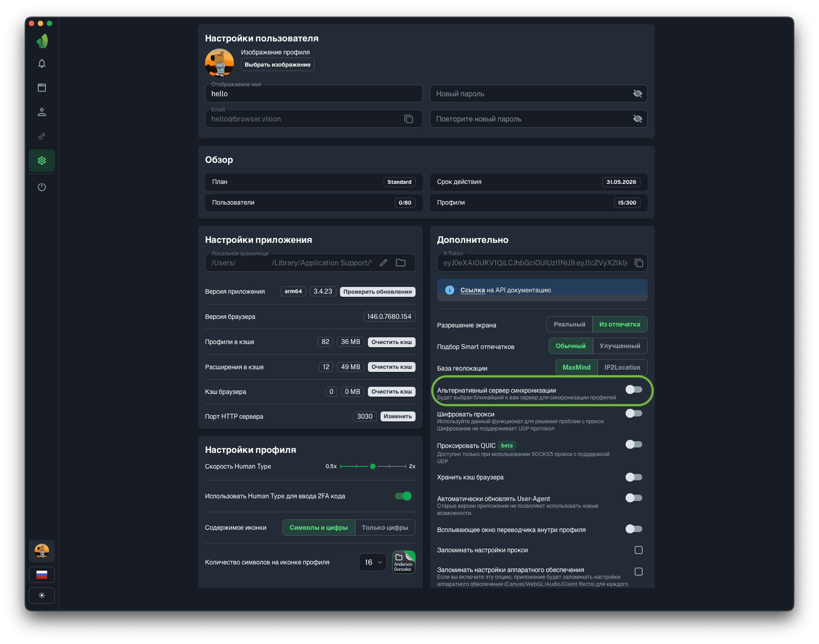
Task: Edit local storage path with pencil icon
Action: click(384, 263)
